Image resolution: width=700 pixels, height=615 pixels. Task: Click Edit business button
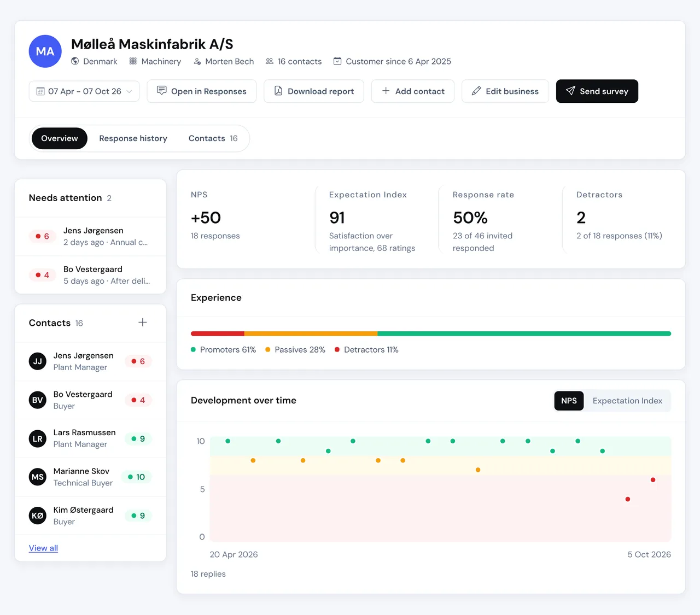tap(505, 91)
